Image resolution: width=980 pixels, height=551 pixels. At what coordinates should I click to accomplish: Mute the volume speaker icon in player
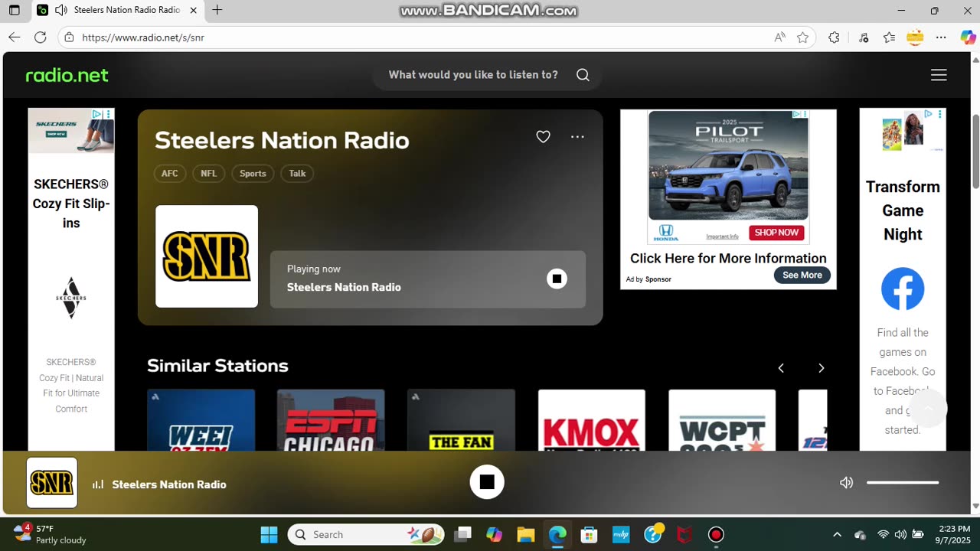click(x=846, y=483)
